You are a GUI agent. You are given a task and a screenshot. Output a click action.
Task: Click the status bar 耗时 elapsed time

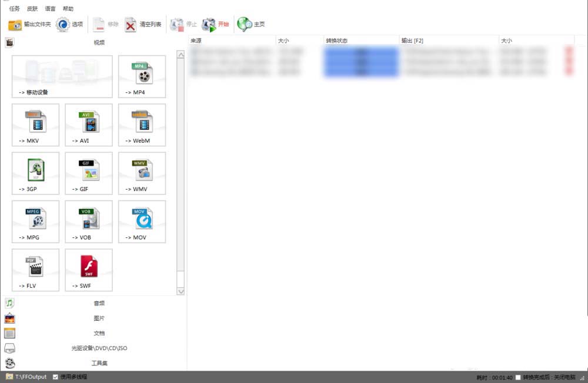pos(495,377)
